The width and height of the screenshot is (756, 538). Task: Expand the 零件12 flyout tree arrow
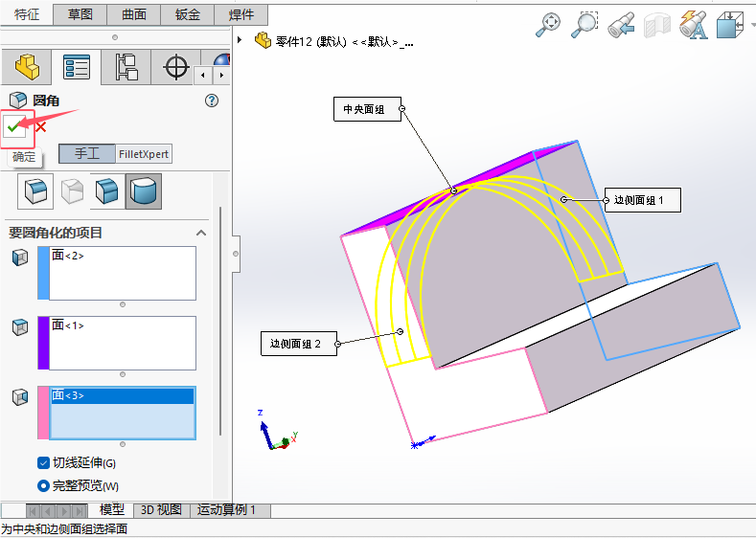coord(240,39)
